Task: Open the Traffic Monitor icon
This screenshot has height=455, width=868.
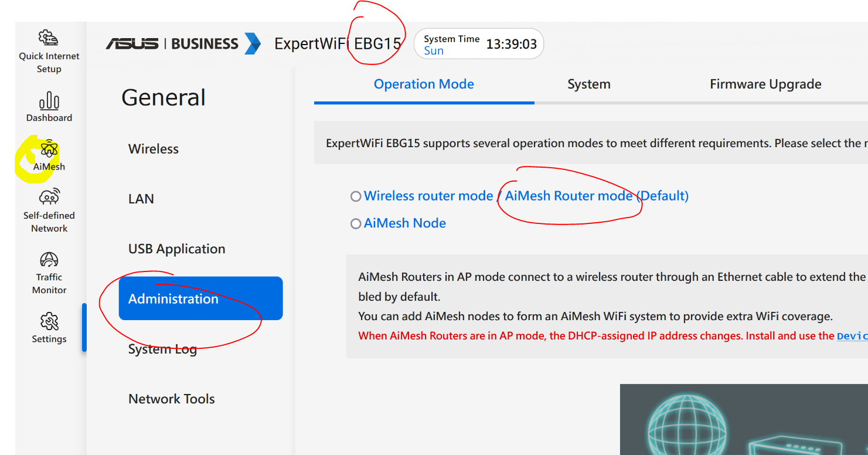Action: (49, 259)
